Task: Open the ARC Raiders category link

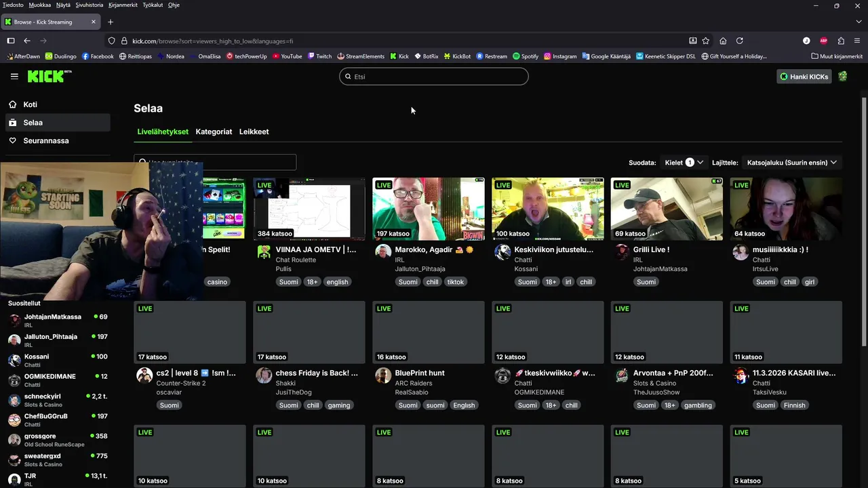Action: coord(414,383)
